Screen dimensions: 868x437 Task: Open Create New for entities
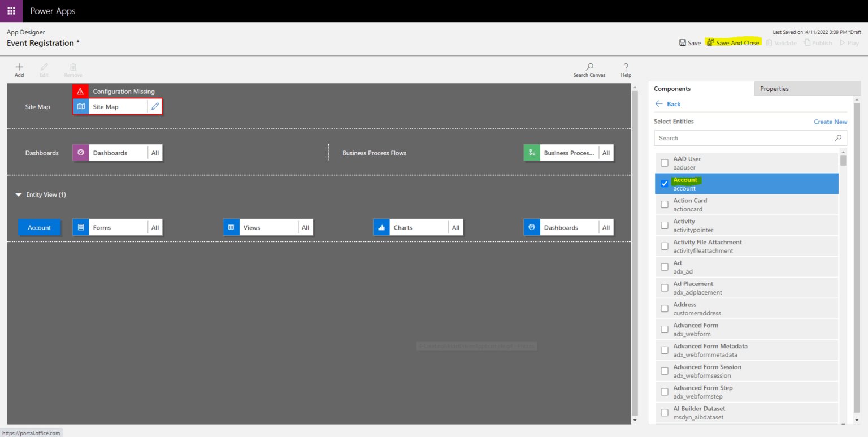coord(830,121)
